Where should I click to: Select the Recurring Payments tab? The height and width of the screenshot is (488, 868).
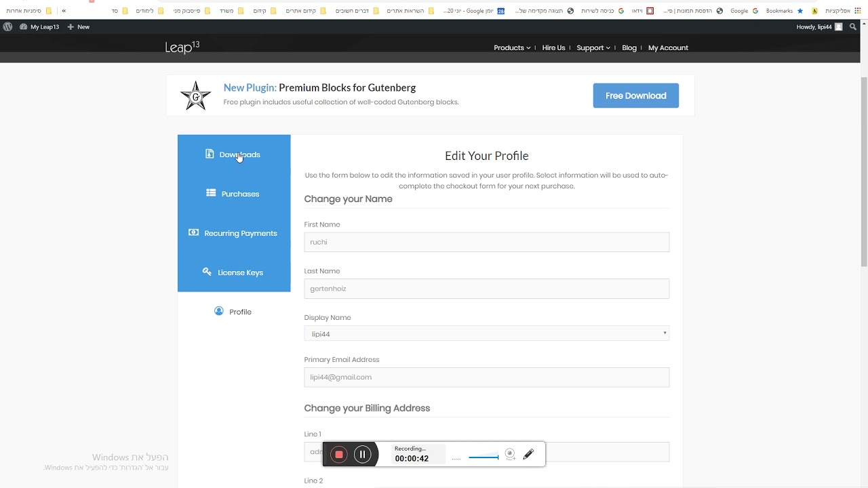(234, 233)
